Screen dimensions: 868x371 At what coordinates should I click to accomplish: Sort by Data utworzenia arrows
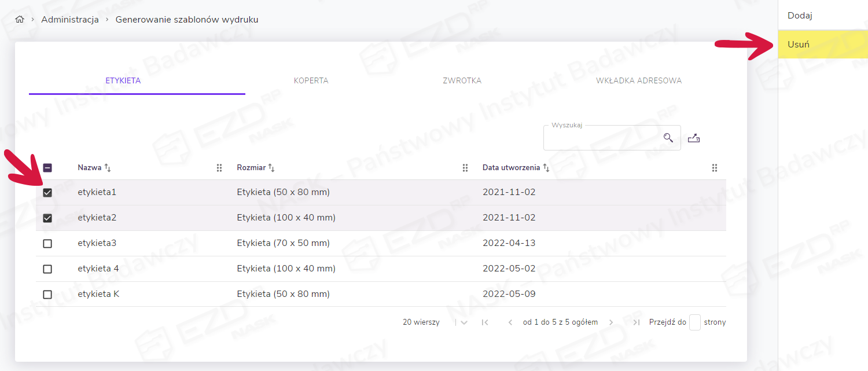click(546, 168)
